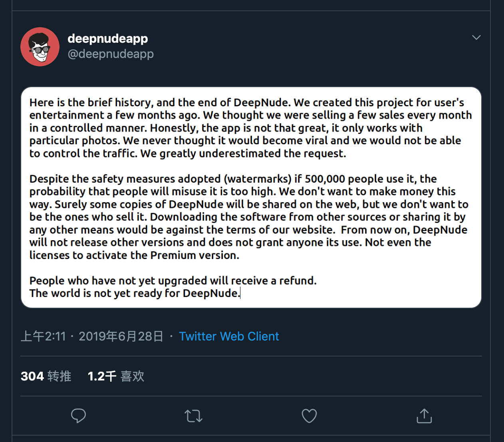Retweet this post using the arrows icon
The width and height of the screenshot is (504, 442).
coord(194,416)
